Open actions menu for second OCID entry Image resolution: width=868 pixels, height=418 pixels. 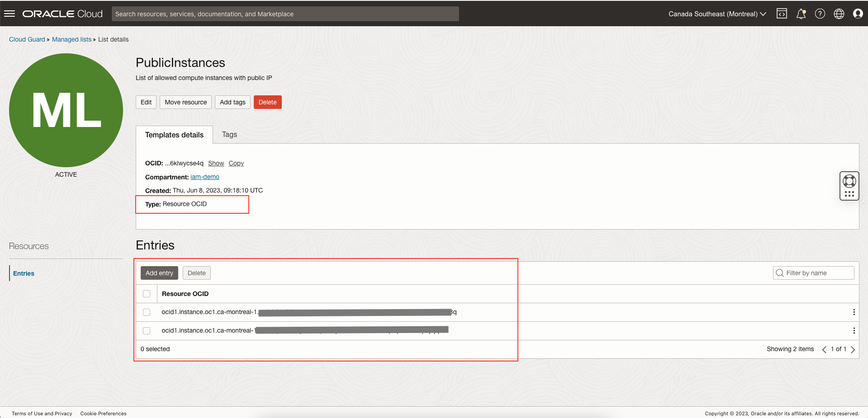854,331
